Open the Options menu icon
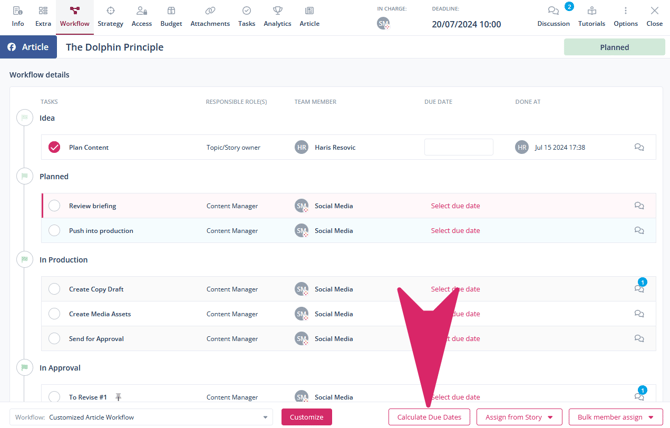This screenshot has height=428, width=670. 626,12
